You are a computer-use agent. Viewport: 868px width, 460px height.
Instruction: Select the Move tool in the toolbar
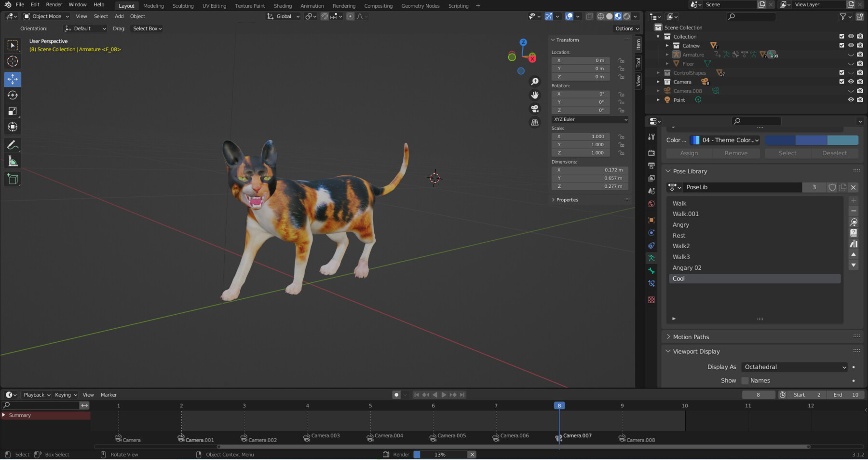tap(13, 79)
